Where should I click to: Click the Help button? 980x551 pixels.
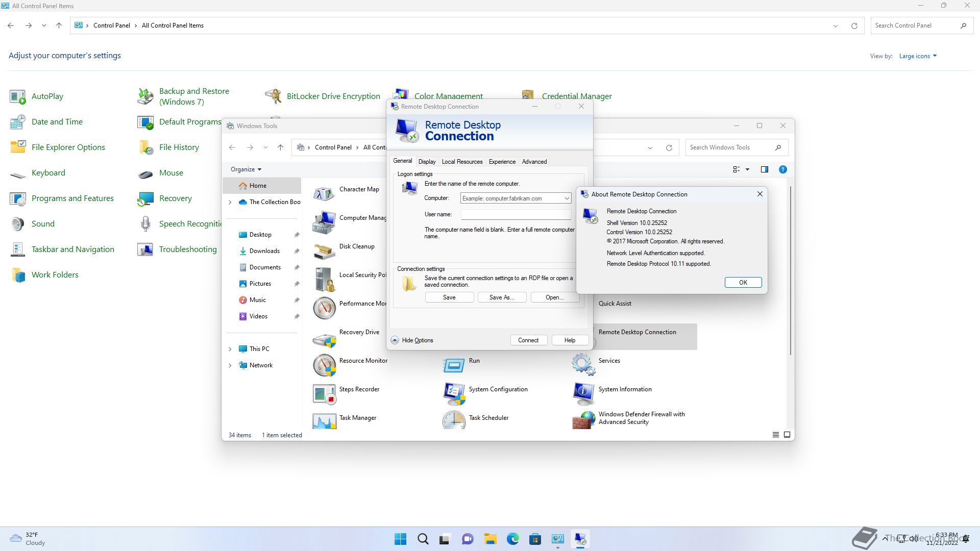pos(570,340)
